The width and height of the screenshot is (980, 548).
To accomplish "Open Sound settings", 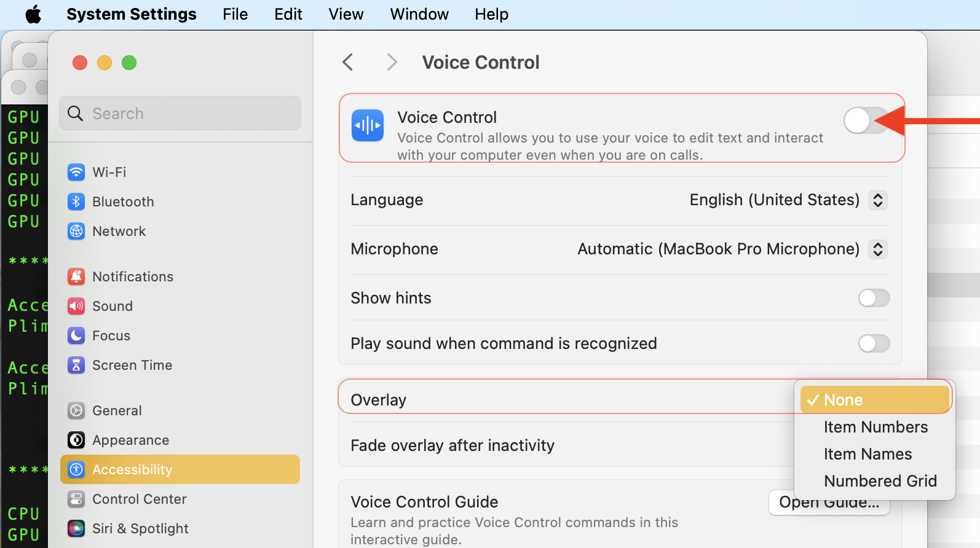I will click(113, 306).
